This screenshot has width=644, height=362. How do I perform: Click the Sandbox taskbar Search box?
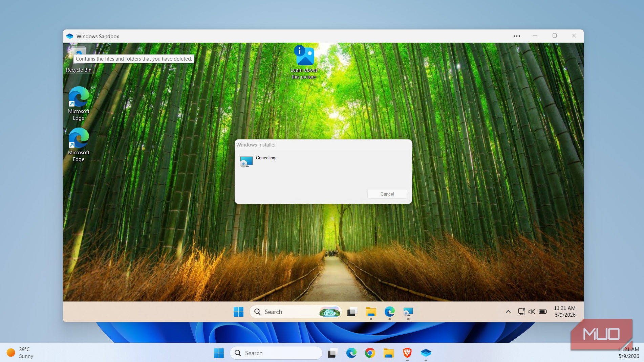[295, 312]
